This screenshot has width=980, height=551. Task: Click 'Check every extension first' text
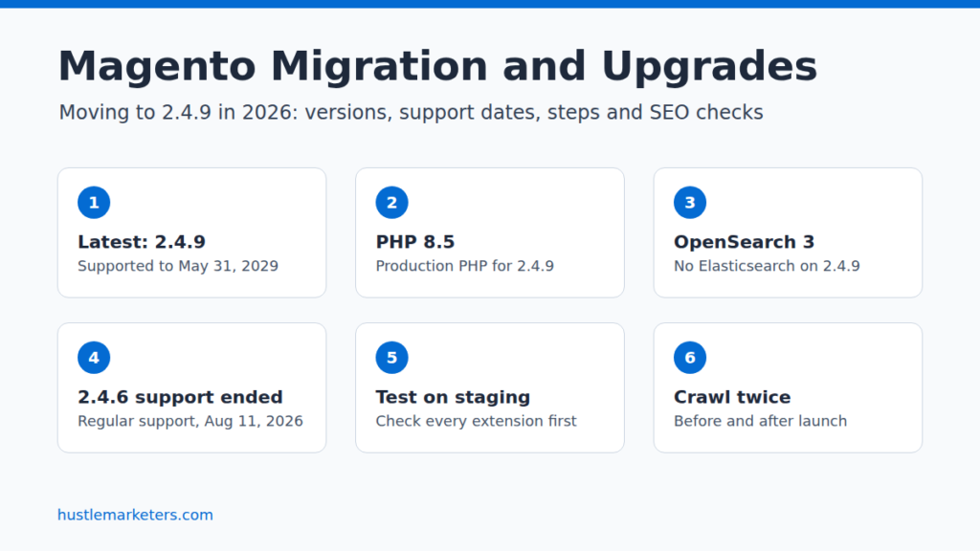coord(476,421)
